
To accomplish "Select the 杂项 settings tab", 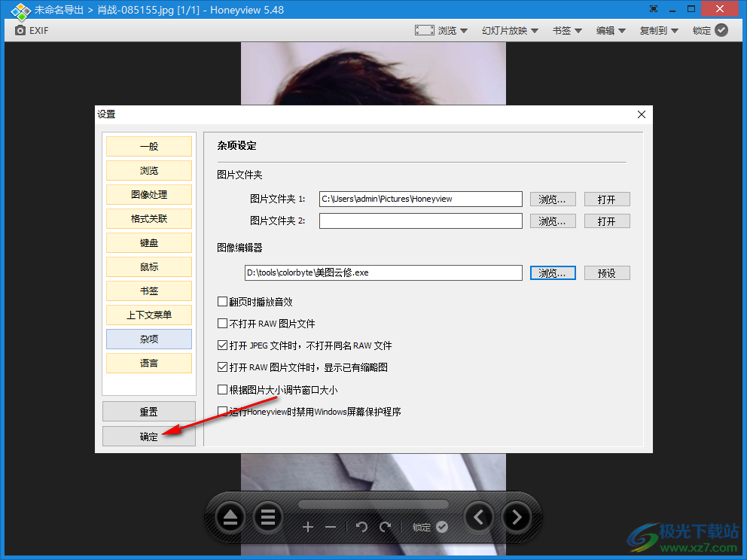I will click(x=149, y=339).
